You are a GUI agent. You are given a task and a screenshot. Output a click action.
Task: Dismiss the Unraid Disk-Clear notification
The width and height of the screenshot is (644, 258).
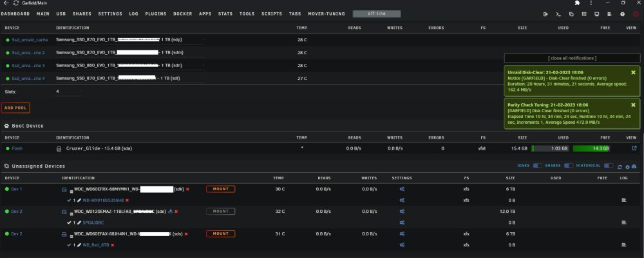click(x=633, y=72)
